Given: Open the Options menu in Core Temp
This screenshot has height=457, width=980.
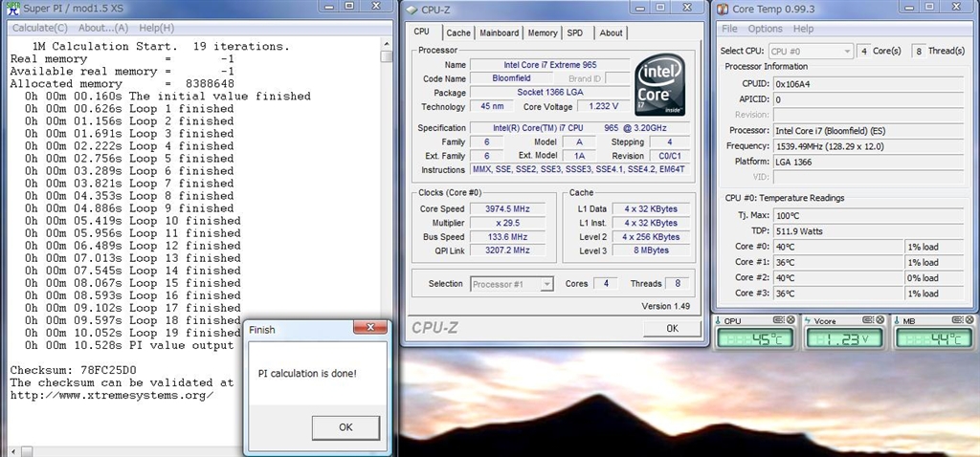Looking at the screenshot, I should (765, 29).
